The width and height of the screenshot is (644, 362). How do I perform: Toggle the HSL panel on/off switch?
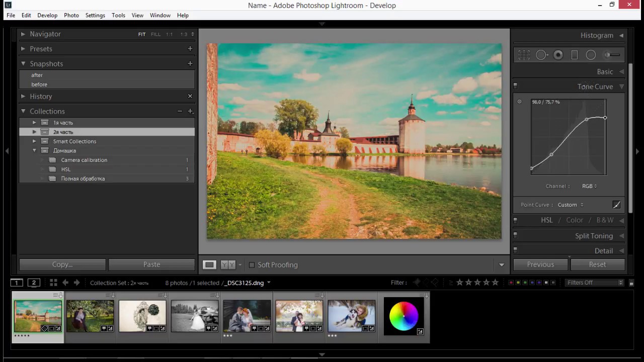click(x=515, y=220)
